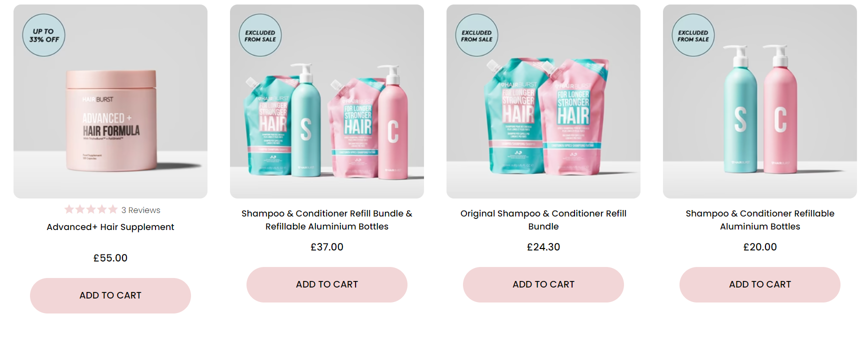The height and width of the screenshot is (350, 868).
Task: Open the Original Shampoo & Conditioner Refill Bundle title
Action: (x=543, y=220)
